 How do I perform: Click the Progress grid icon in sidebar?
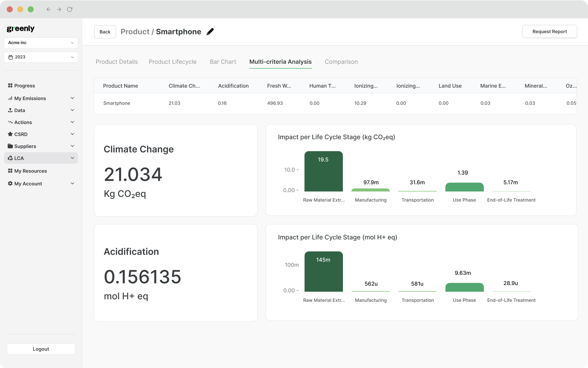[x=10, y=86]
